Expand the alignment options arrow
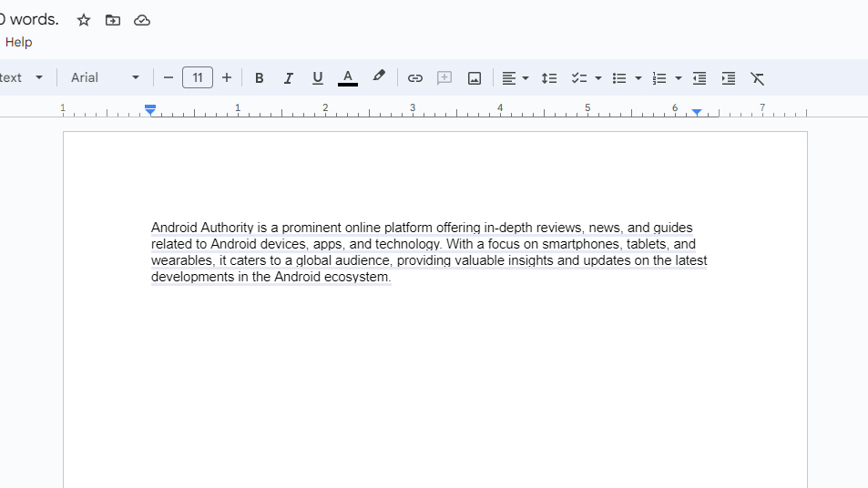Viewport: 868px width, 488px height. pyautogui.click(x=526, y=78)
